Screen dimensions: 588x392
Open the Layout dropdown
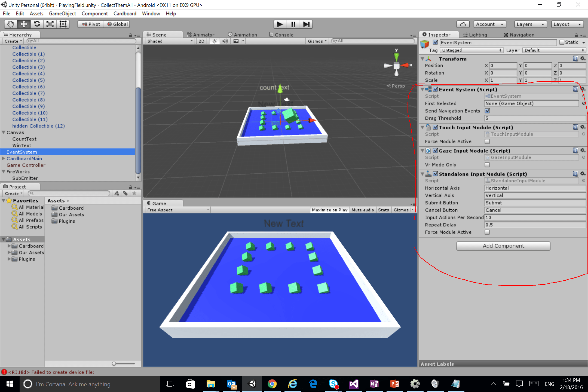point(567,24)
